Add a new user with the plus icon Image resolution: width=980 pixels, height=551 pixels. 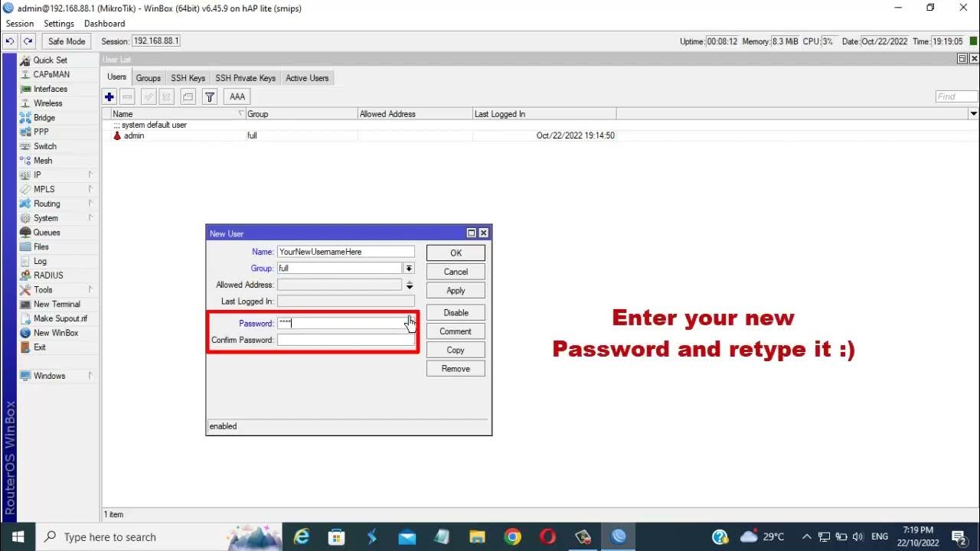109,96
